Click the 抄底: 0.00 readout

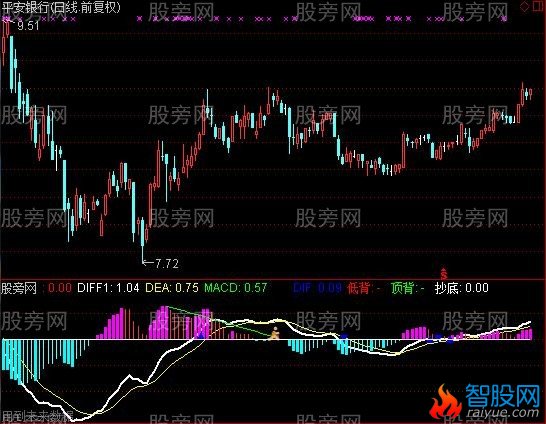461,288
